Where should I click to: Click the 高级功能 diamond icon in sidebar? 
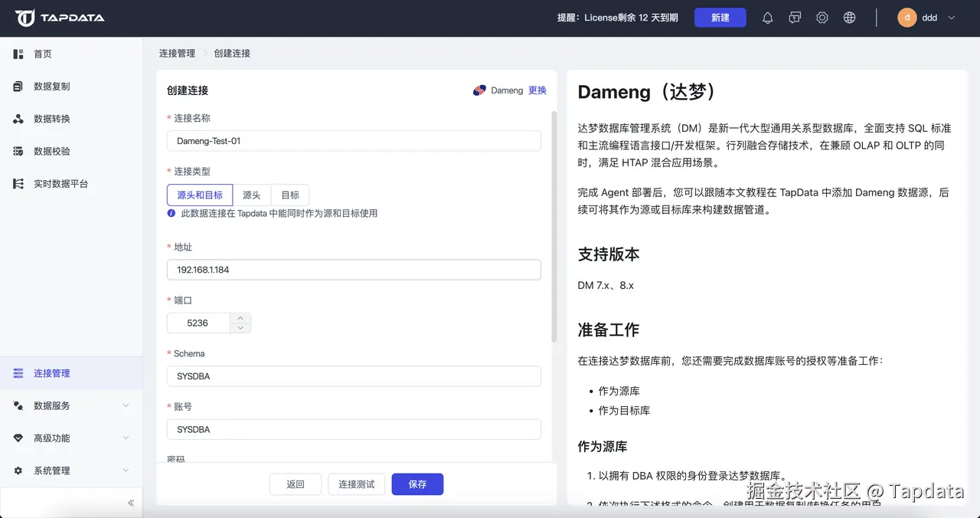point(18,438)
